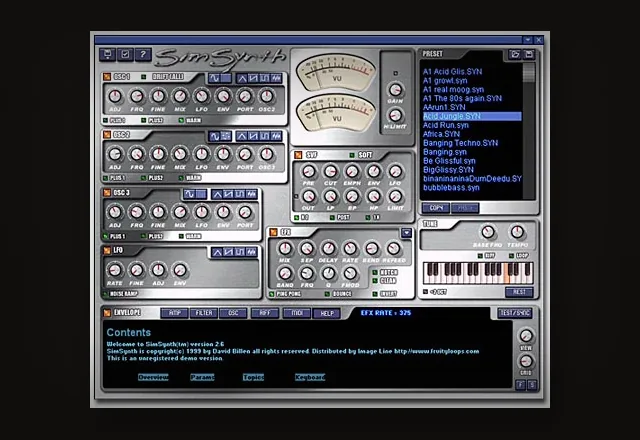Switch to OSC envelope tab
The height and width of the screenshot is (440, 640).
[x=233, y=313]
